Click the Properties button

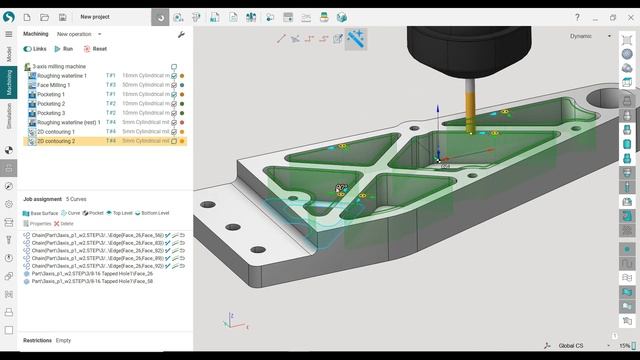tap(37, 224)
